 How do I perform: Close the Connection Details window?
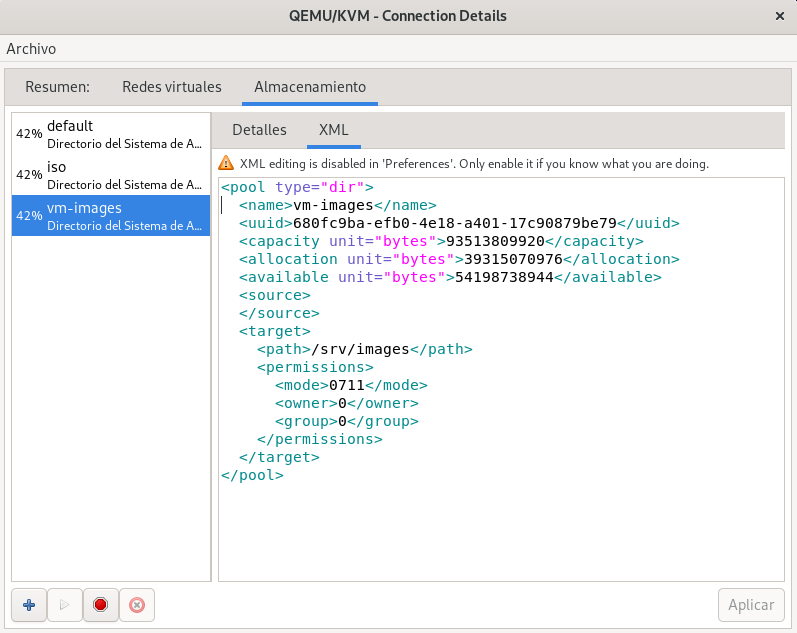pyautogui.click(x=780, y=16)
